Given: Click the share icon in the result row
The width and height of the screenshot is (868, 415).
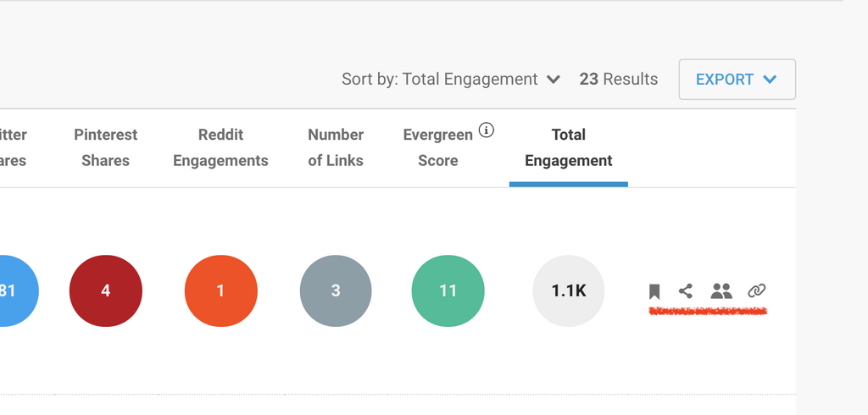Looking at the screenshot, I should coord(686,290).
